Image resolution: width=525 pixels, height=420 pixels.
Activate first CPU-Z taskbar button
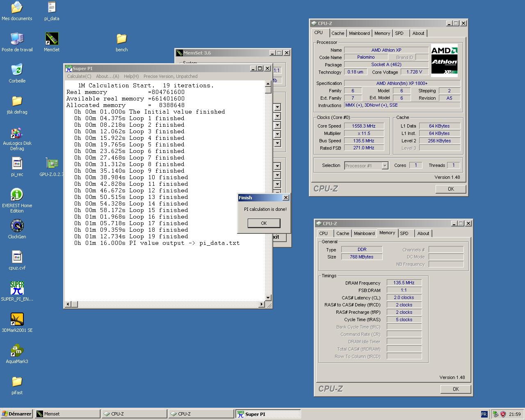point(135,414)
